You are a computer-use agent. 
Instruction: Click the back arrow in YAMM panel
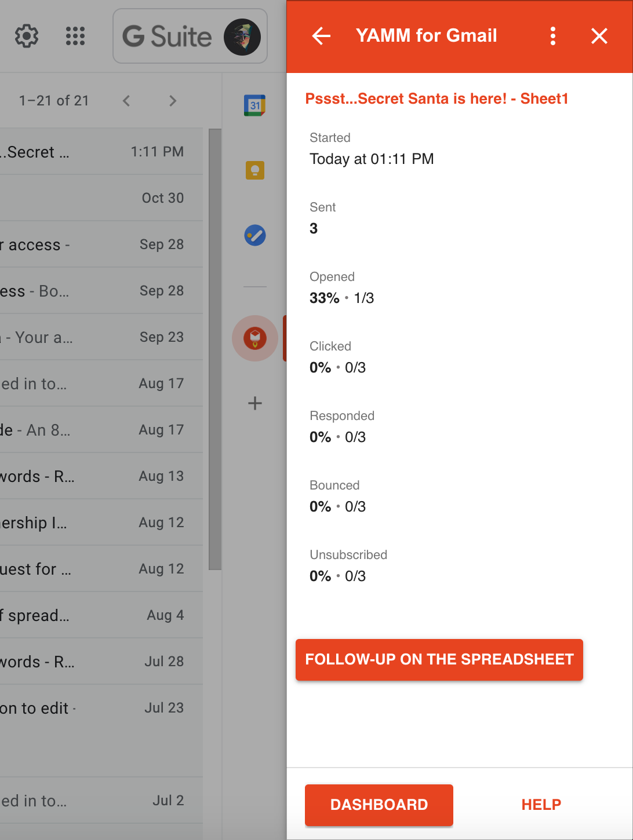321,36
